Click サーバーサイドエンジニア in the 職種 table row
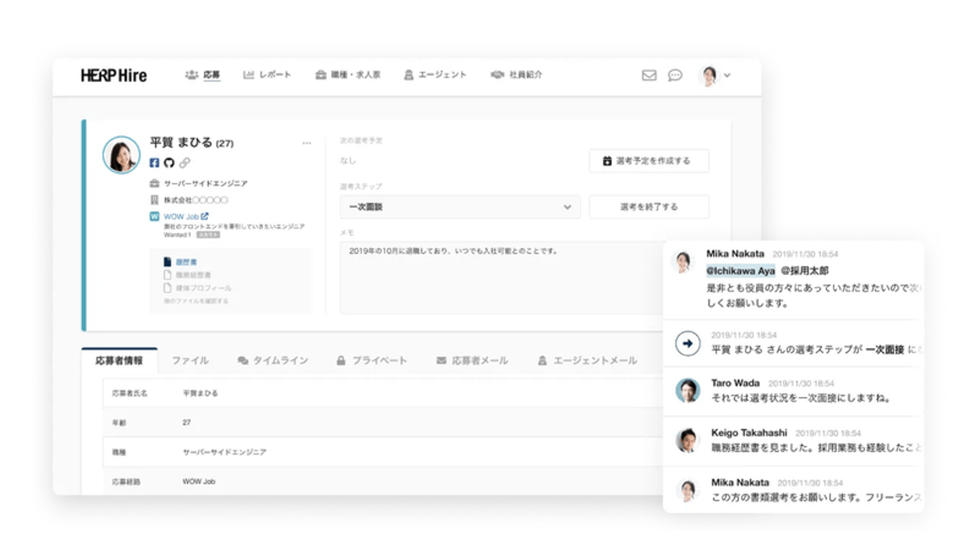The width and height of the screenshot is (979, 560). point(224,452)
